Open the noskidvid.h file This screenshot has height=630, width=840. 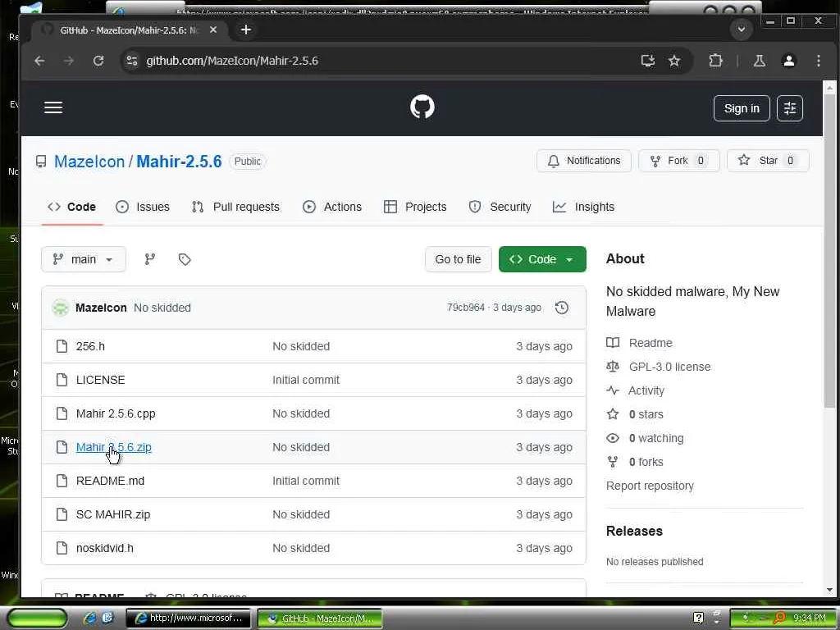[x=105, y=548]
